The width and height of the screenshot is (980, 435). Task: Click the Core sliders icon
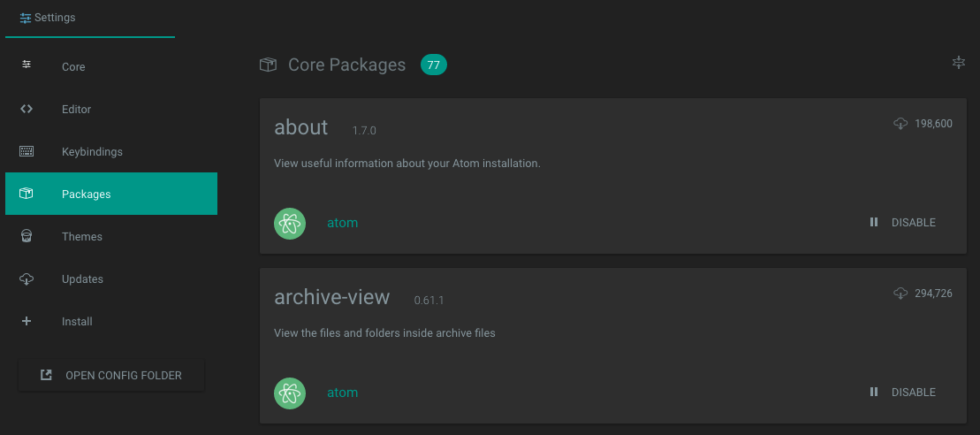coord(27,65)
